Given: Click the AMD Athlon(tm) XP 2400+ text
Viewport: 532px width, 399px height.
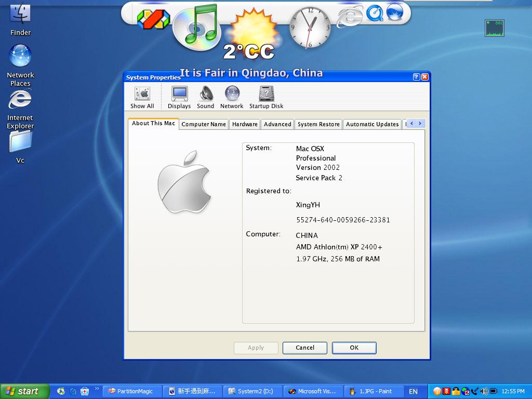Looking at the screenshot, I should point(339,247).
